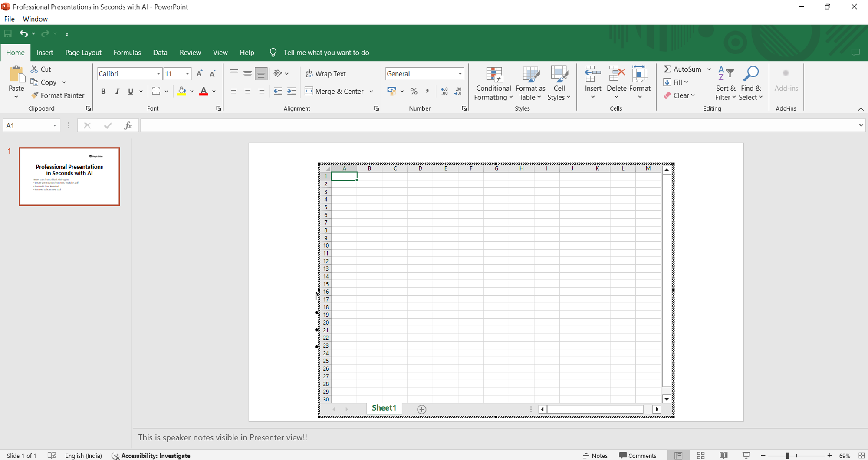Open the font size 11 dropdown
Screen dimensions: 868x460
(187, 74)
